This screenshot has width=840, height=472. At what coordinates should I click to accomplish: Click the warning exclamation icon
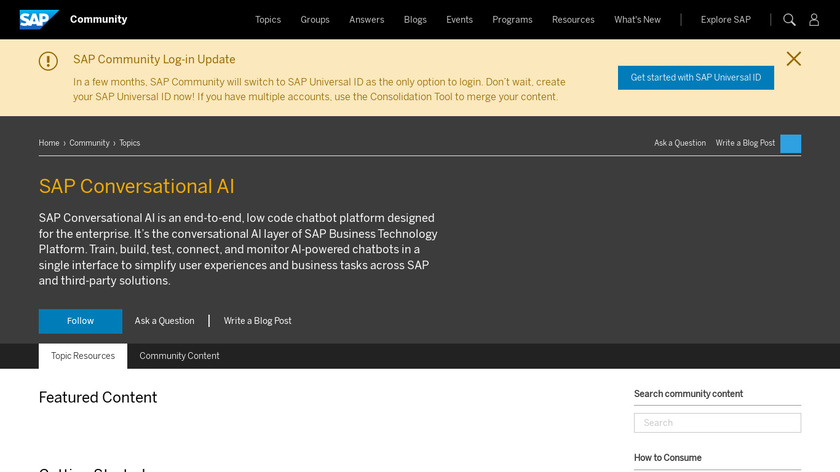point(48,61)
